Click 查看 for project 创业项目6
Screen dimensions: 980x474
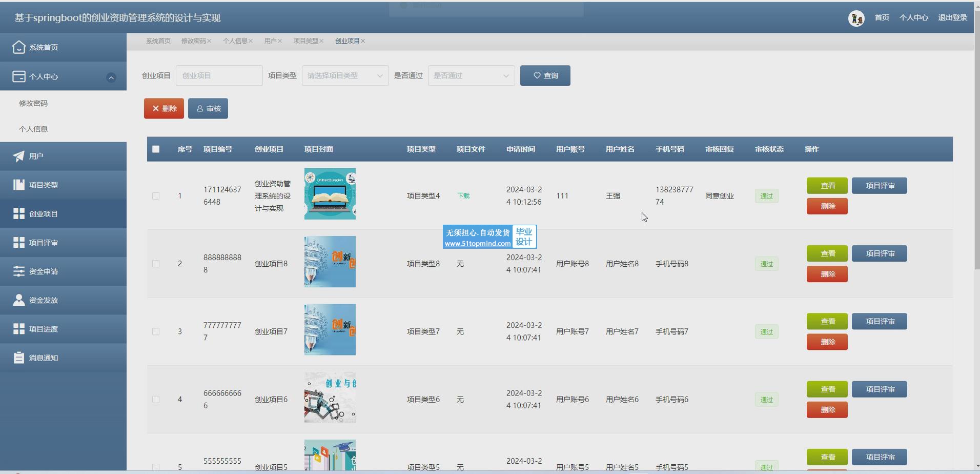(827, 389)
